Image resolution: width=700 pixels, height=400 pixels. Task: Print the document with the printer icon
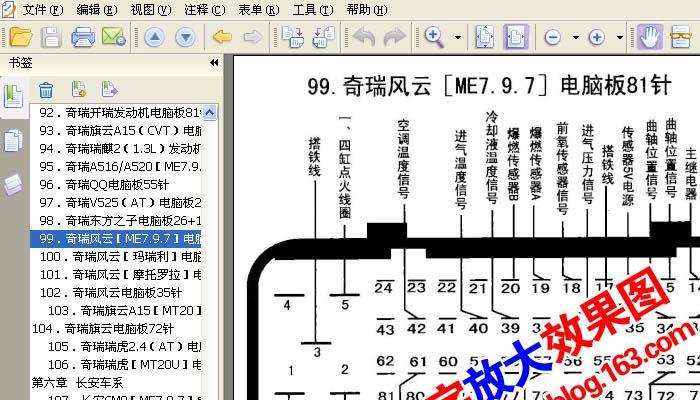pyautogui.click(x=83, y=37)
